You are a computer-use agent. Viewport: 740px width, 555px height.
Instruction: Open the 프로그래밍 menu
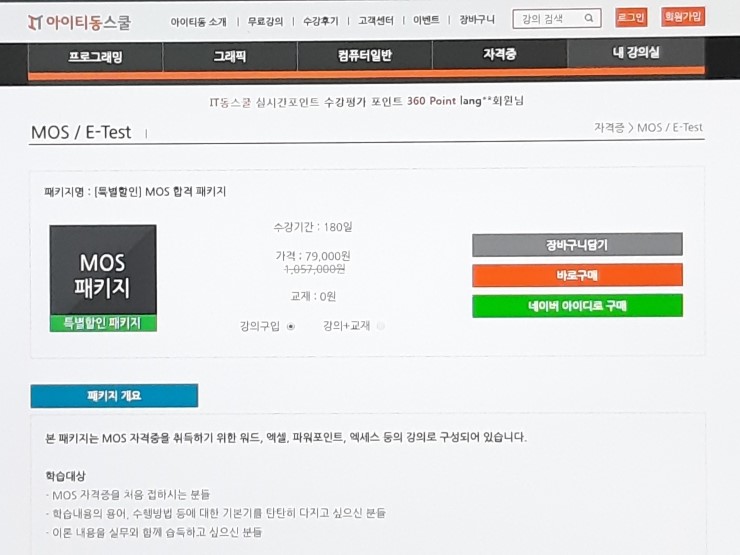tap(95, 57)
